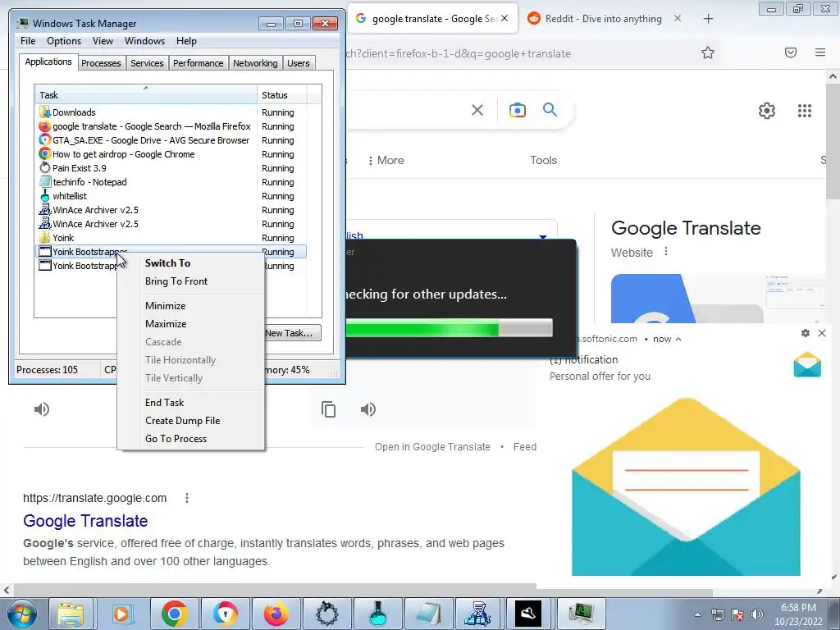Clear the Google search box with the X
Viewport: 840px width, 630px height.
(x=477, y=110)
